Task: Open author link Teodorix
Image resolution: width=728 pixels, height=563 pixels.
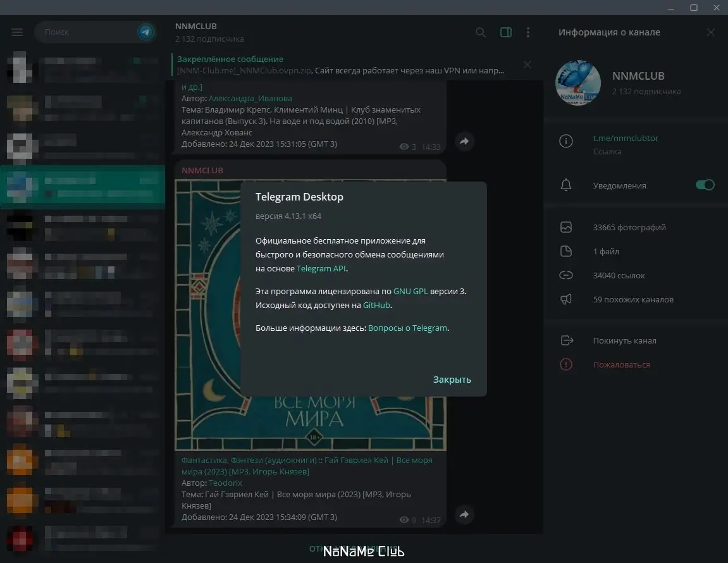Action: [225, 483]
